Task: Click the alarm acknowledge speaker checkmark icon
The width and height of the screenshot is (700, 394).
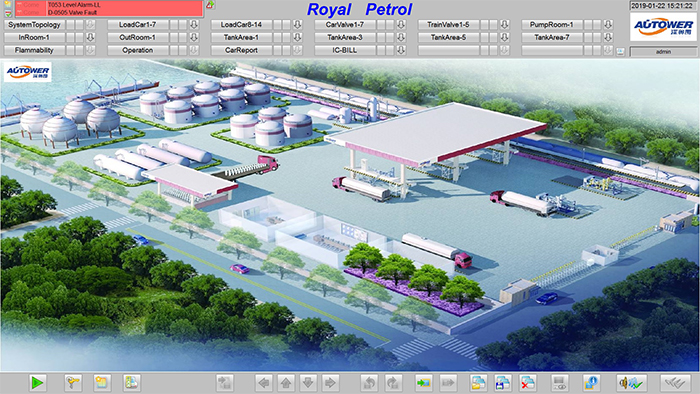Action: tap(631, 382)
